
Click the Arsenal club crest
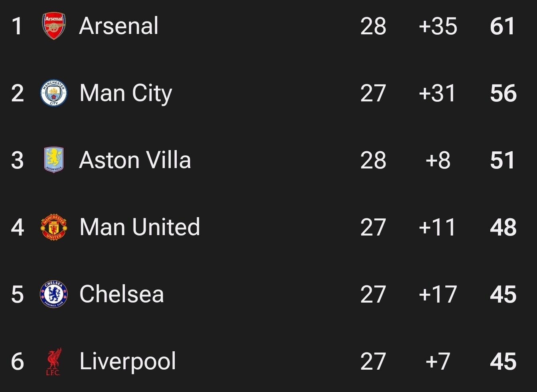click(x=54, y=26)
